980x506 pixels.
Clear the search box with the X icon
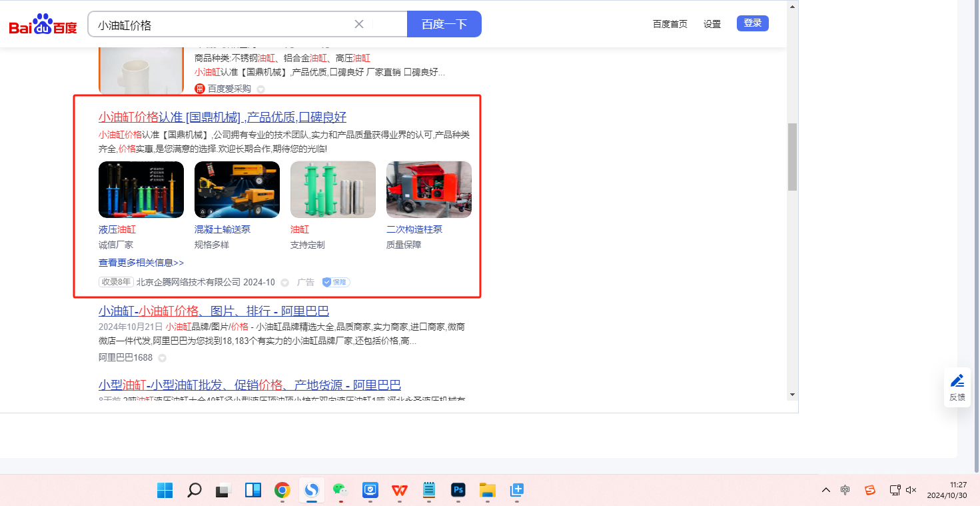[x=359, y=24]
